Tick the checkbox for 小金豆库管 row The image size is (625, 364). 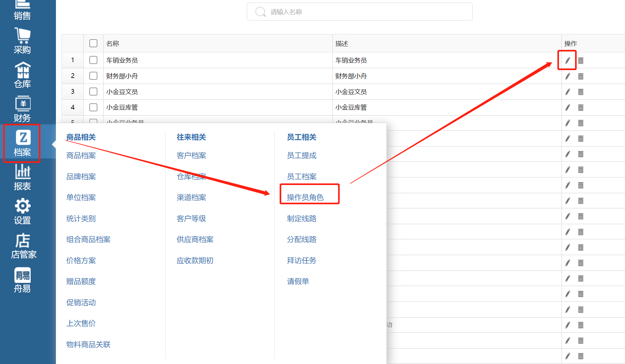click(93, 107)
